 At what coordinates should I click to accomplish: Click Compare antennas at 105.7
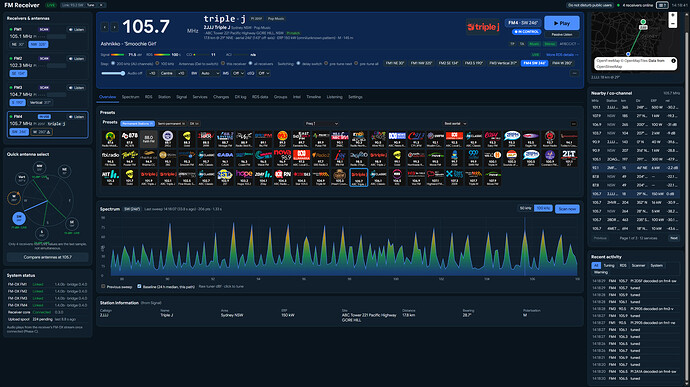(48, 257)
